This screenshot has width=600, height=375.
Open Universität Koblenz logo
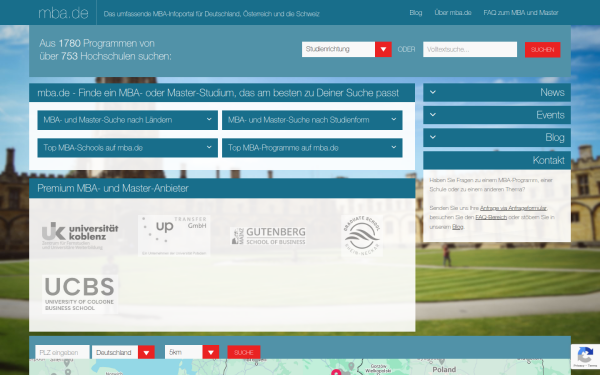coord(80,236)
